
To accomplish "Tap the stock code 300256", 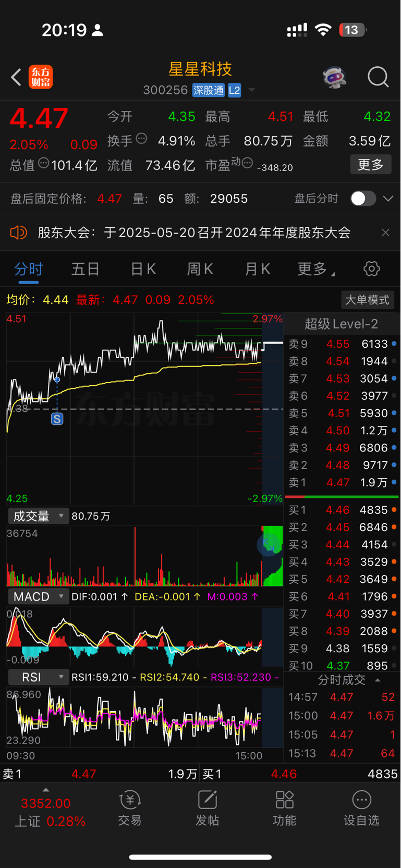I will [x=165, y=90].
